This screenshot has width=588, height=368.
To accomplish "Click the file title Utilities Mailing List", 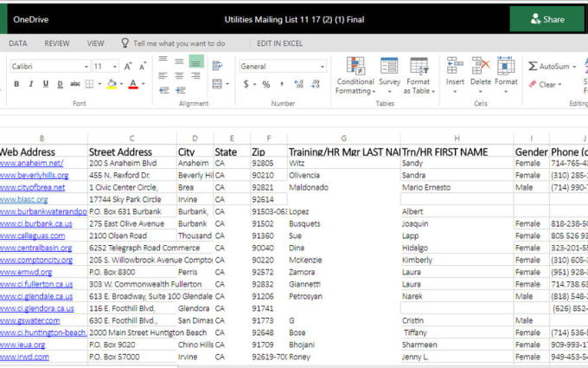I will pyautogui.click(x=294, y=20).
